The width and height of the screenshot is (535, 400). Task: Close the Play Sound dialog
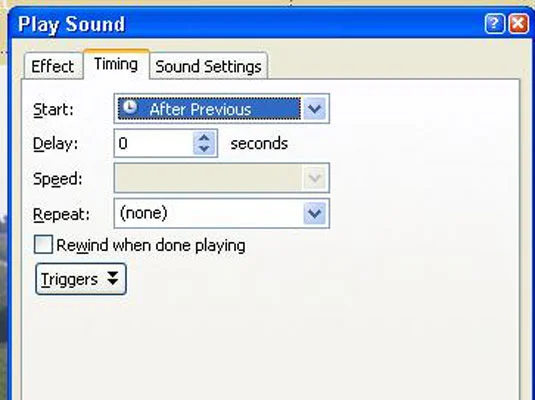[x=518, y=24]
